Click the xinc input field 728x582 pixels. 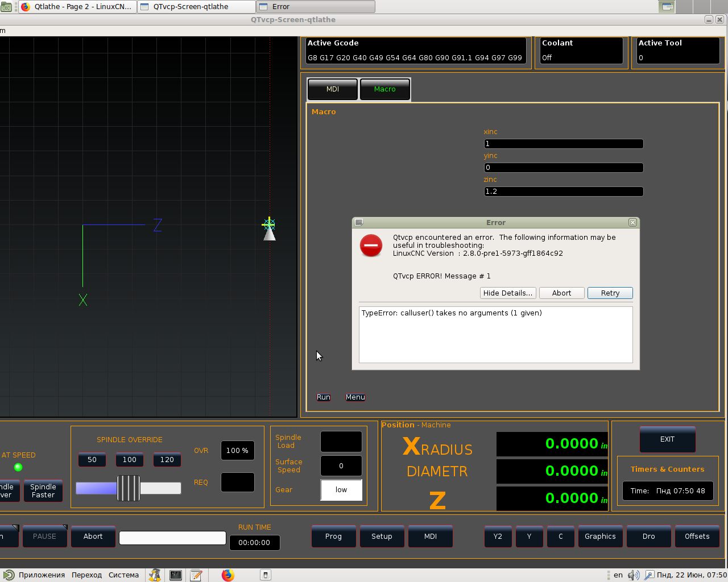point(564,144)
